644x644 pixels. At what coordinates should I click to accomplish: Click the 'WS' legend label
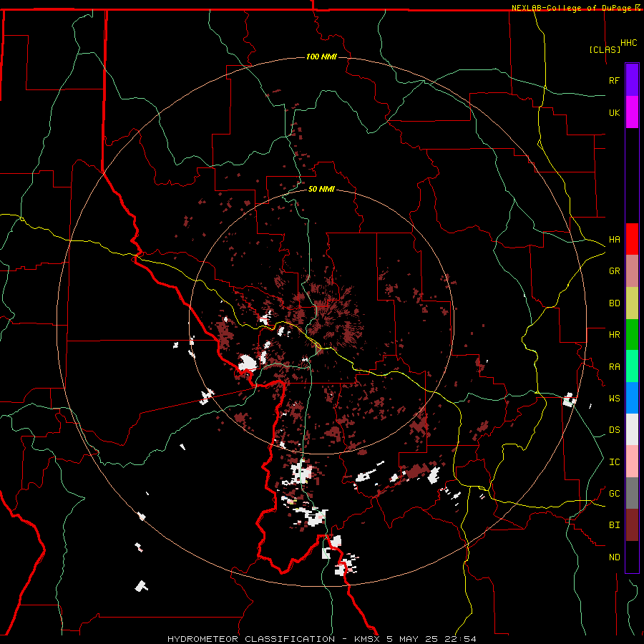[614, 399]
